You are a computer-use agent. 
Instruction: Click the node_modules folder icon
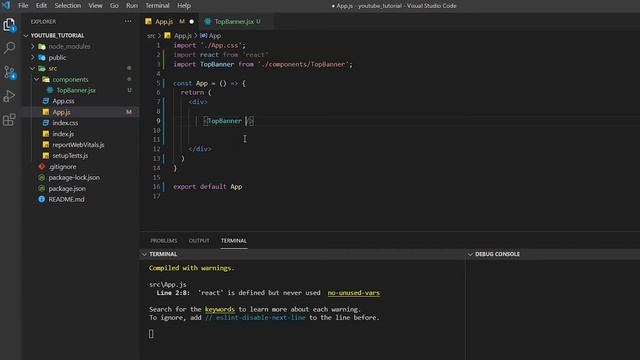coord(42,47)
